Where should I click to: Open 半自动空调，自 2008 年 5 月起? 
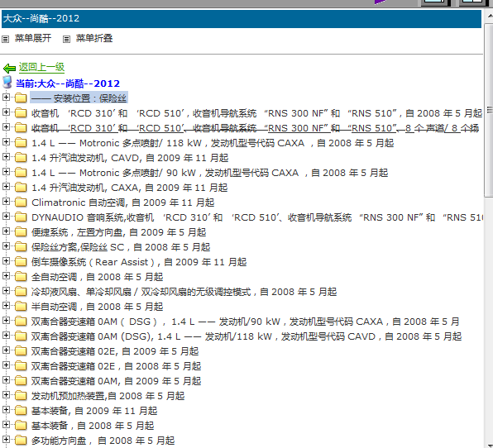pos(97,307)
